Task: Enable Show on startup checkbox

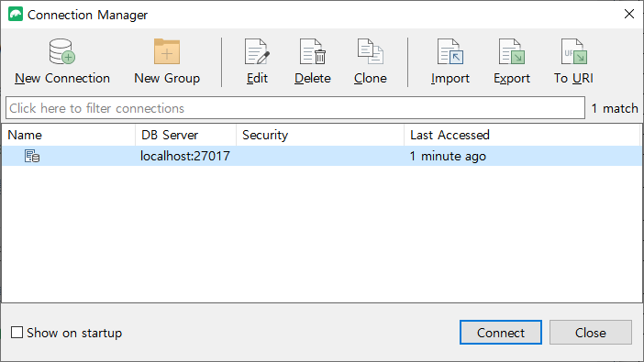Action: click(x=17, y=333)
